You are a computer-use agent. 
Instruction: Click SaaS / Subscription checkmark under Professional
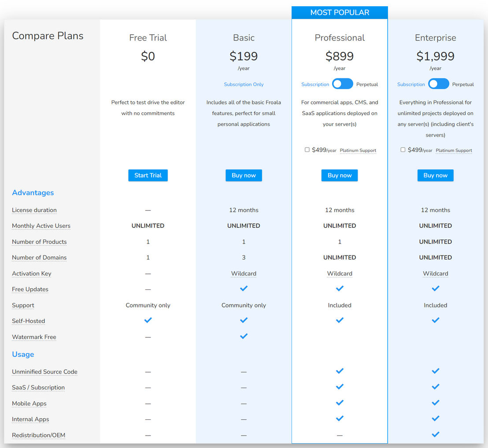[x=340, y=387]
